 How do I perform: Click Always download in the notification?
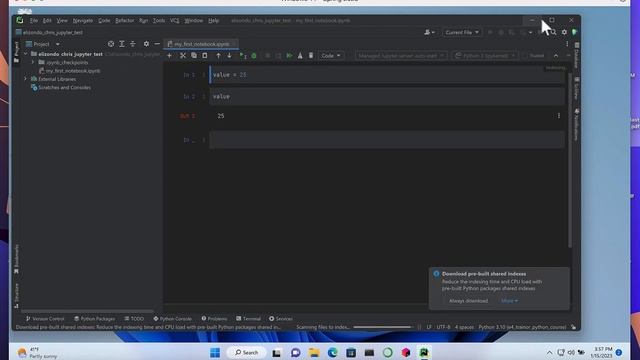tap(468, 301)
